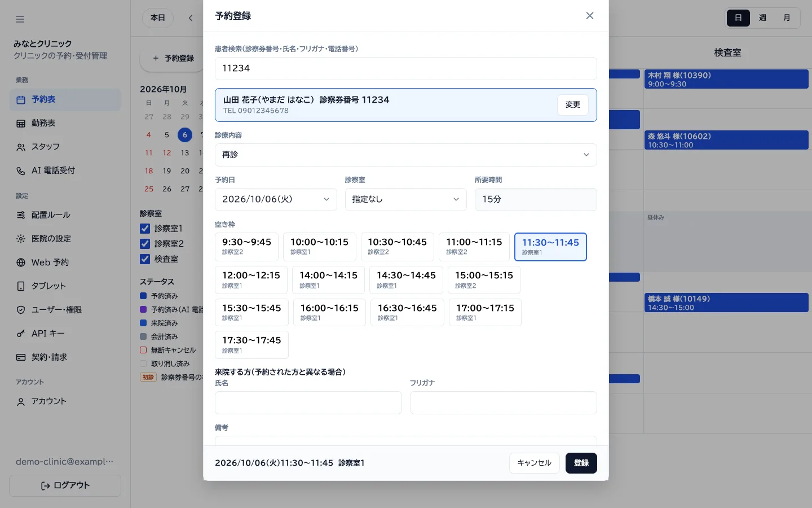The height and width of the screenshot is (508, 812).
Task: Select the 17:30〜17:45 time slot
Action: (x=251, y=345)
